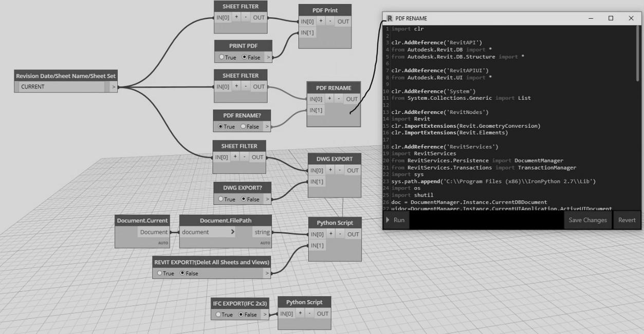644x334 pixels.
Task: Select False on PDF RENAME? node
Action: coord(243,126)
